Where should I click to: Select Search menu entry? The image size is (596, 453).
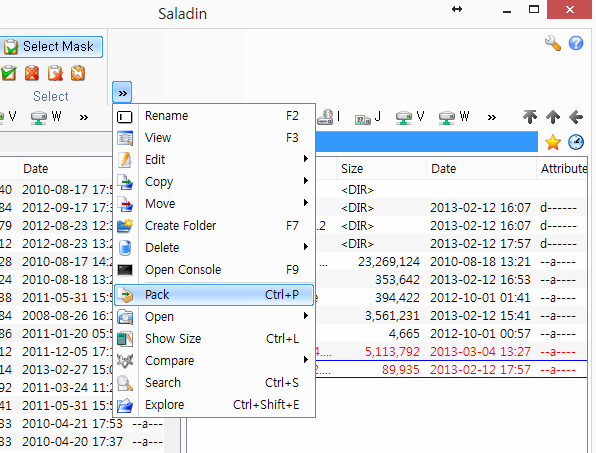click(214, 383)
